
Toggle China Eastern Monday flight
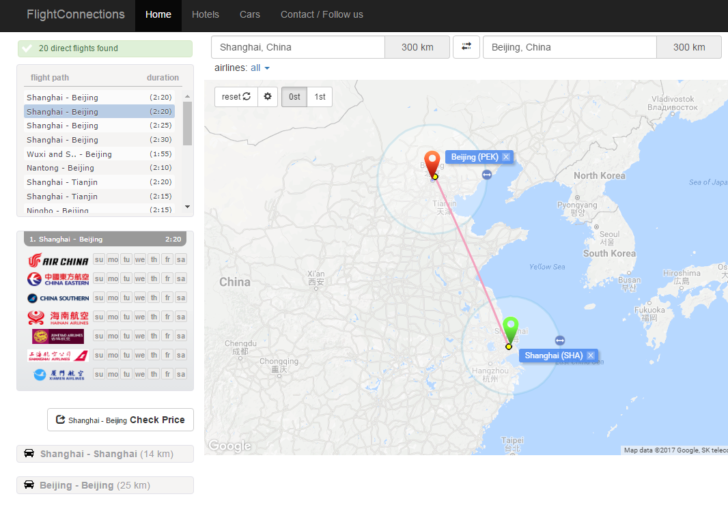pos(113,278)
